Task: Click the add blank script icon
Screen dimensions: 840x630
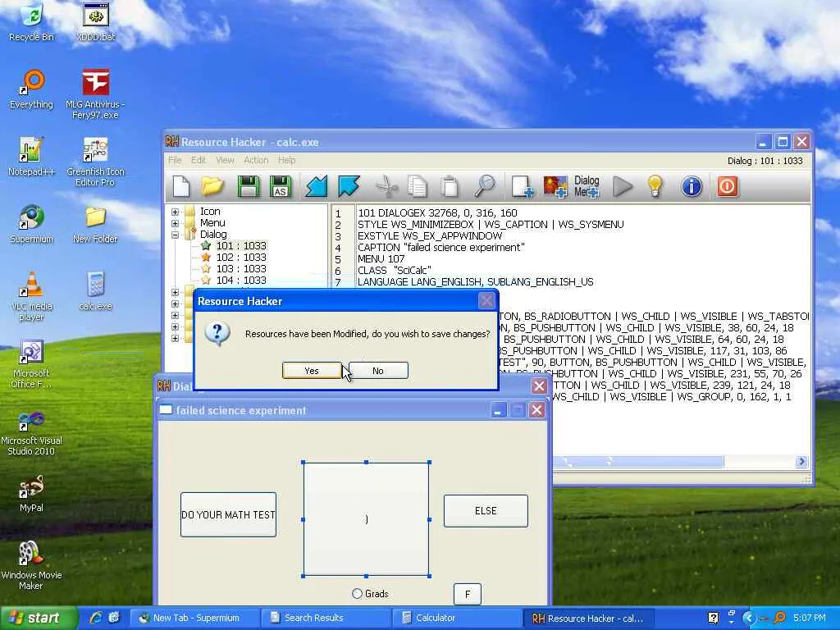Action: (521, 186)
